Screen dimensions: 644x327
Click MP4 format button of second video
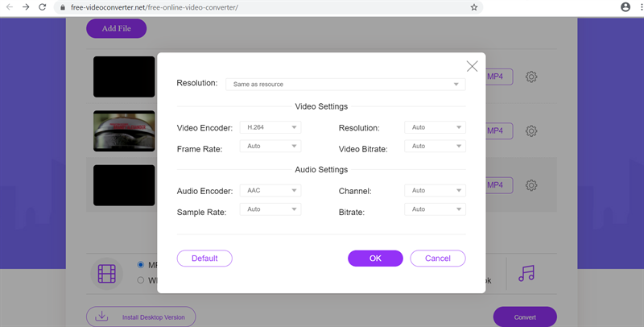click(499, 131)
